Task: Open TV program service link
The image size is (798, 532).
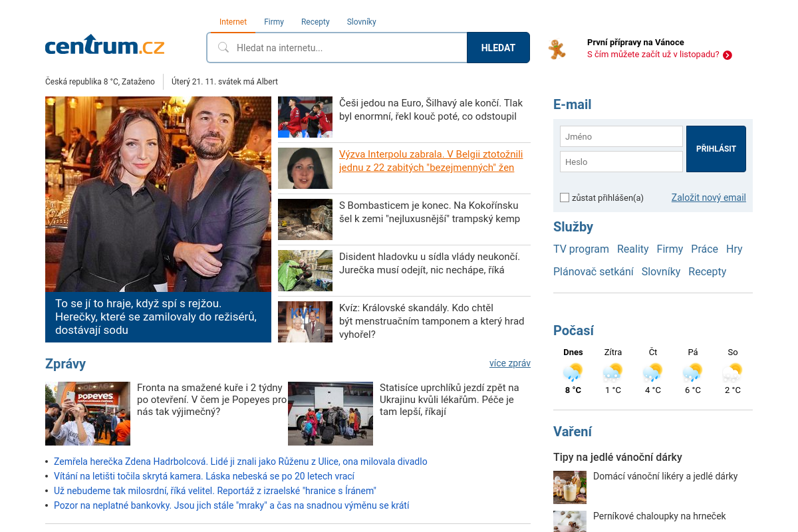Action: click(581, 249)
